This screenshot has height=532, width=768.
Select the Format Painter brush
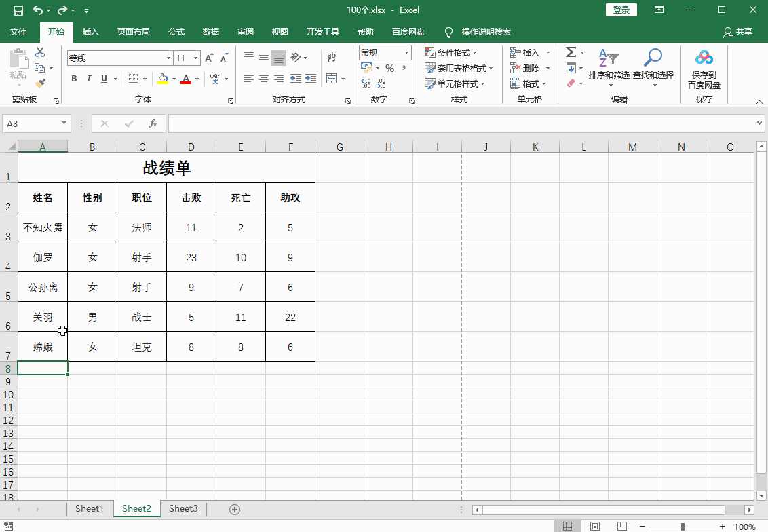(x=40, y=83)
